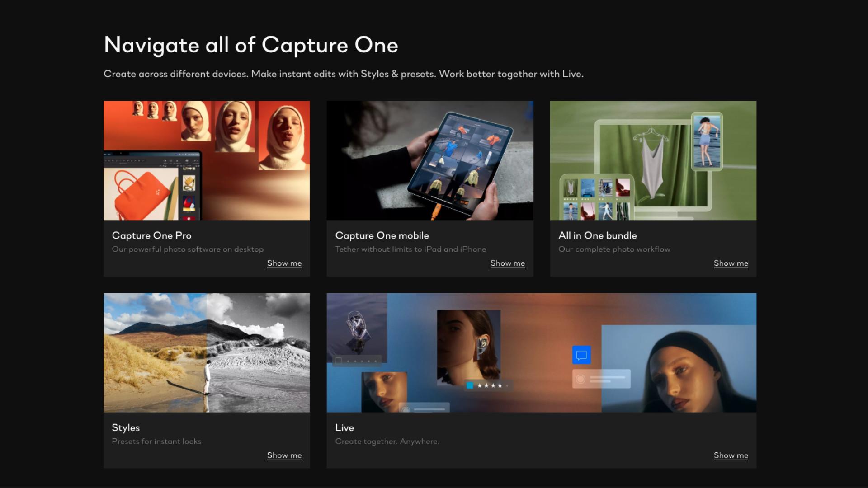Click "Show me" on the All in One bundle card
This screenshot has height=488, width=868.
pos(731,263)
